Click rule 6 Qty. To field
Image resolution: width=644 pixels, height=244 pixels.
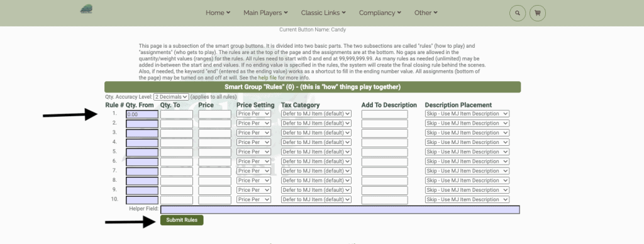pos(177,162)
